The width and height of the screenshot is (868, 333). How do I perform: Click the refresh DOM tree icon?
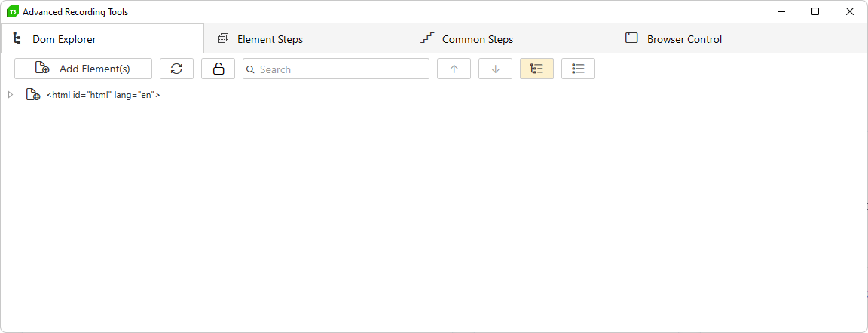[176, 69]
